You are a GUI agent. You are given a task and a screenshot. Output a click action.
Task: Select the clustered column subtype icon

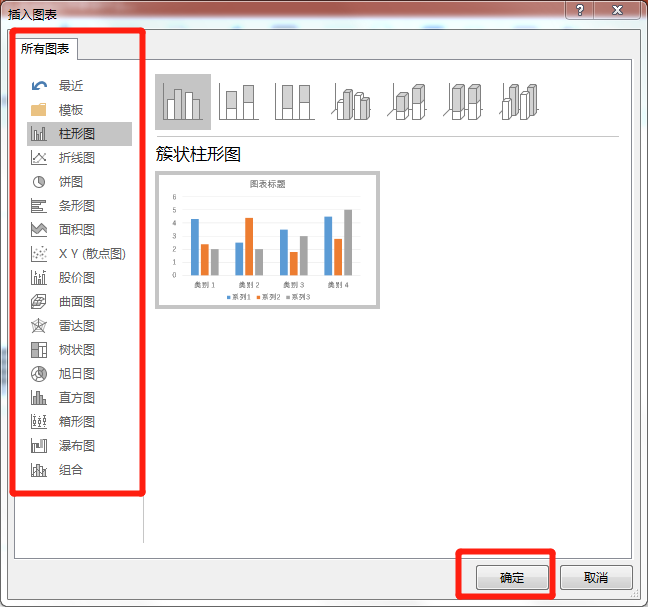click(183, 102)
